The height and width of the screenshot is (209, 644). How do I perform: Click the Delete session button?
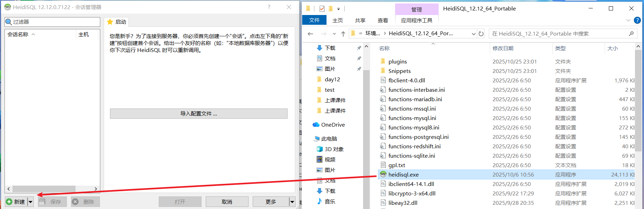click(x=85, y=202)
